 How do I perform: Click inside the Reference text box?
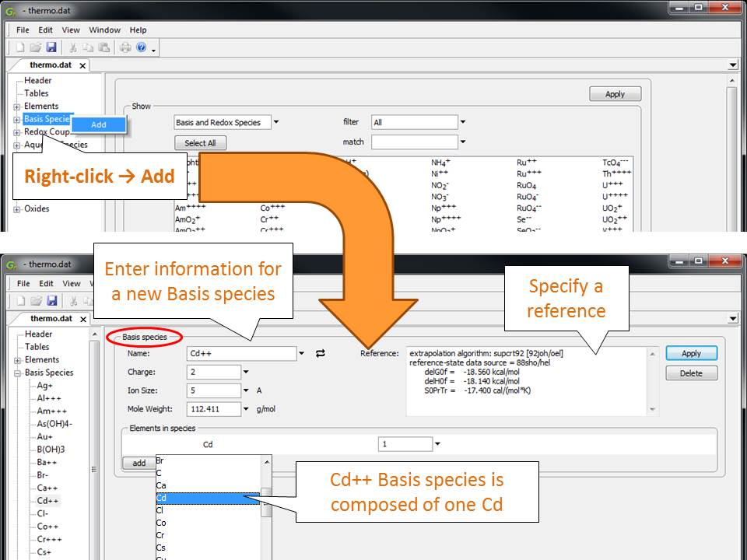(527, 381)
